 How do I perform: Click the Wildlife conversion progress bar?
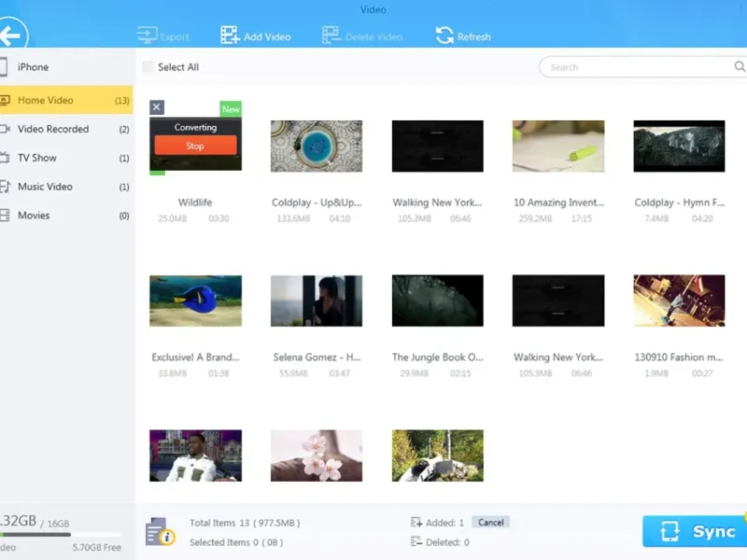195,173
